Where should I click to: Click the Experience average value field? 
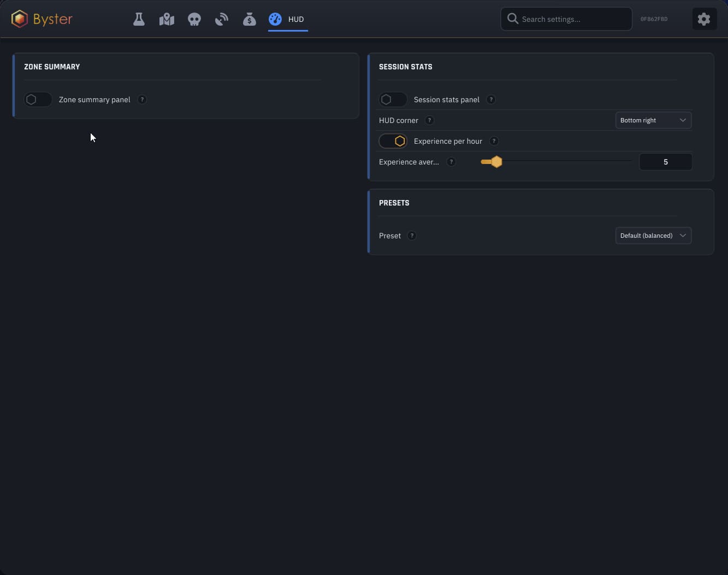[665, 162]
